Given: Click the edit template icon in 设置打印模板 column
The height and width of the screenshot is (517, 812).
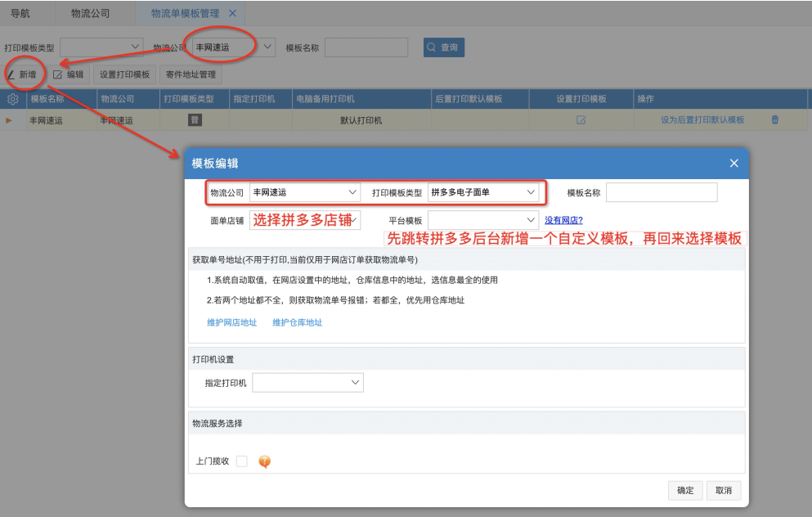Looking at the screenshot, I should (x=581, y=120).
